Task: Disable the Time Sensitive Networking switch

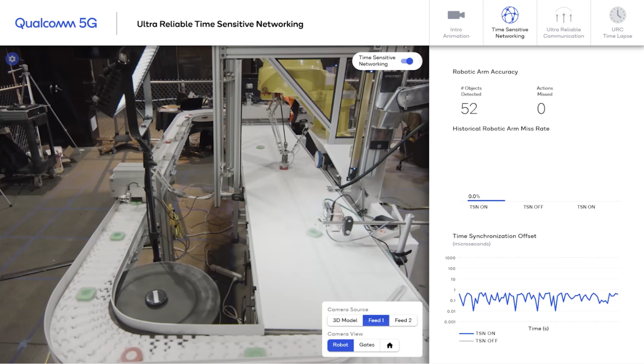Action: click(407, 61)
